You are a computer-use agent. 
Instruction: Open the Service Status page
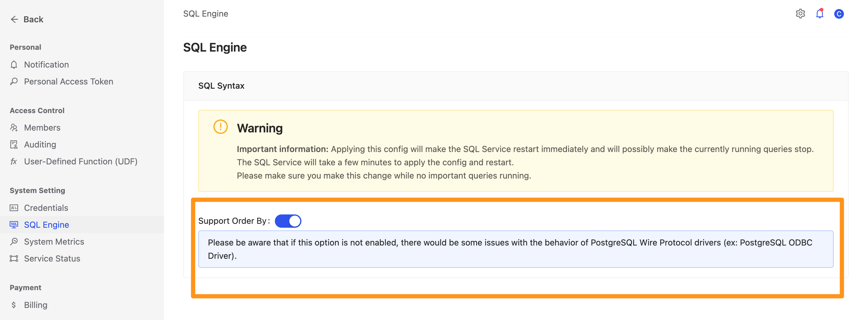coord(52,259)
